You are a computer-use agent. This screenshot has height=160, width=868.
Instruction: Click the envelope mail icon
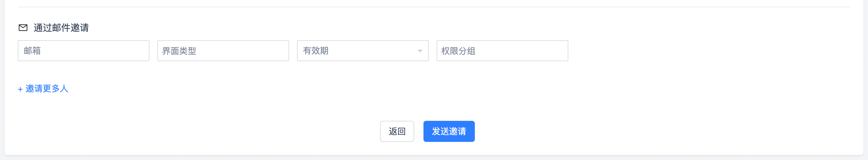[23, 28]
